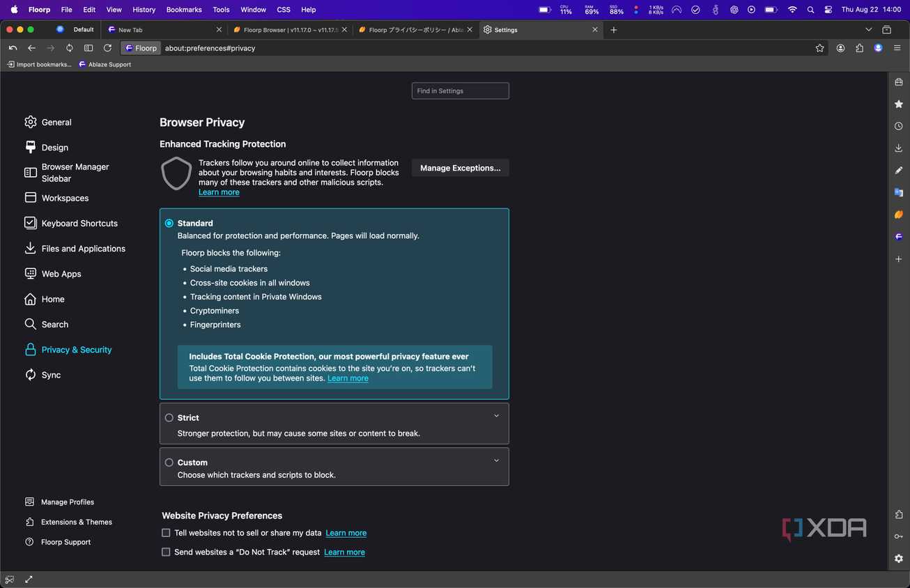Open sidebar settings gear at bottom right
Screen dimensions: 910x588
(x=899, y=559)
